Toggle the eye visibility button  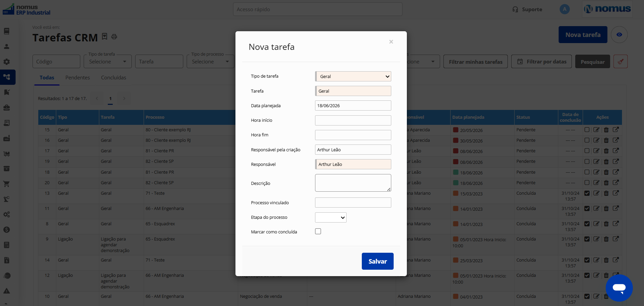tap(619, 35)
